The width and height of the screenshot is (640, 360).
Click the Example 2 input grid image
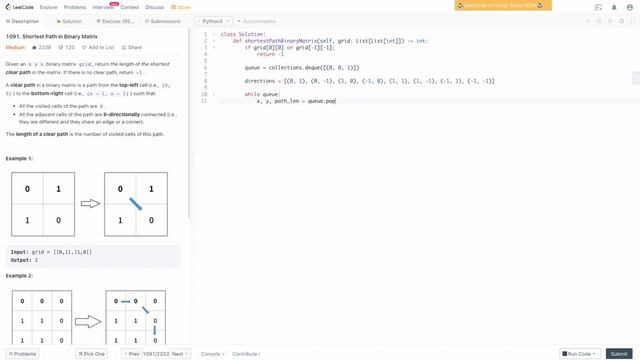42,317
